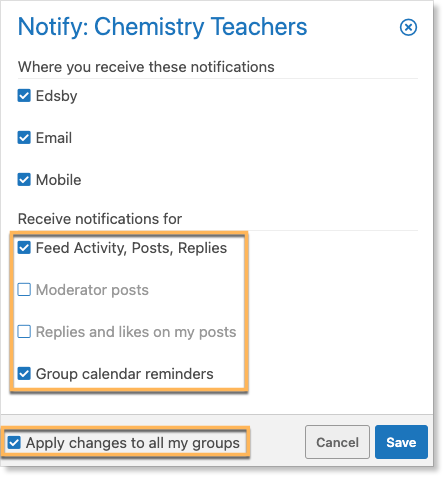Uncheck the Feed Activity, Posts, Replies box
Screen dimensions: 444x477
24,248
